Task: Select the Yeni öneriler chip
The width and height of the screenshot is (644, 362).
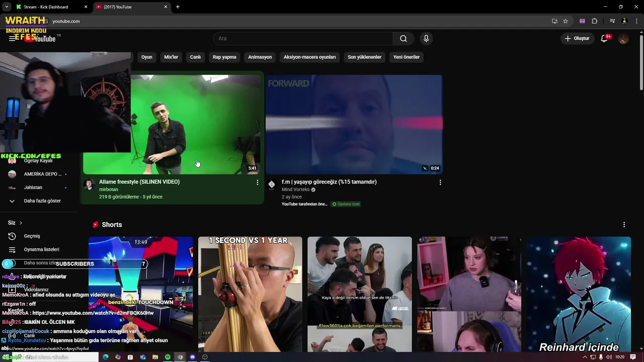Action: coord(406,57)
